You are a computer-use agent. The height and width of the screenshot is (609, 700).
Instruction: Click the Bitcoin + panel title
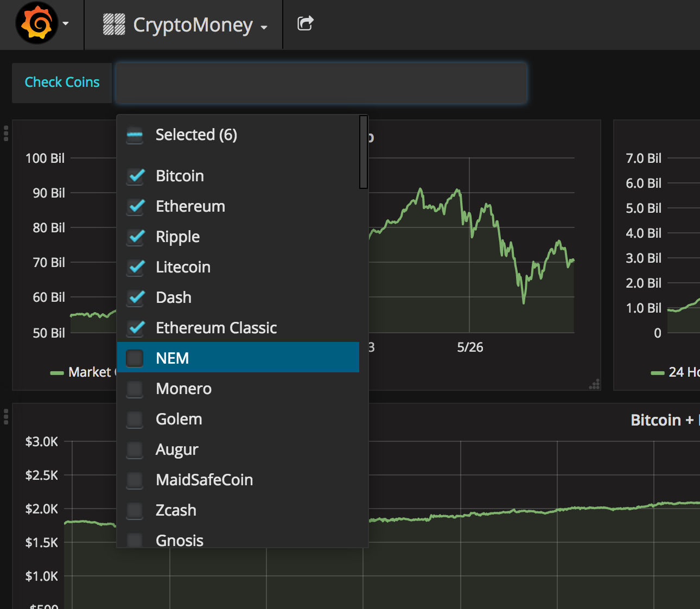pyautogui.click(x=665, y=420)
